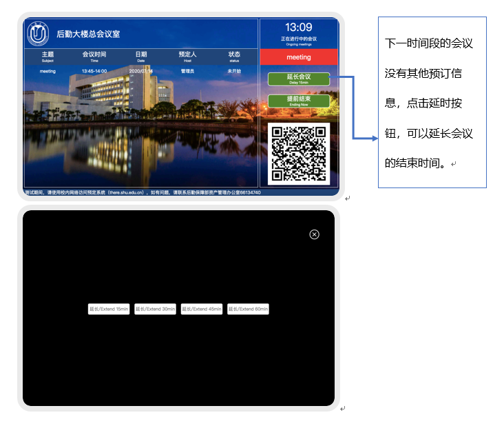Choose 延长/Extend 60min option
504x426 pixels.
click(x=248, y=309)
